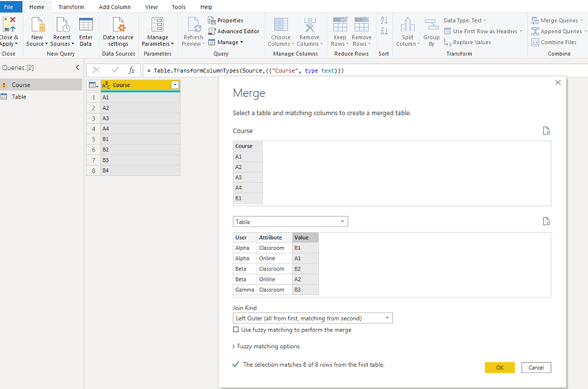Click Gamma in the User column
Screen dimensions: 588x389
(245, 290)
